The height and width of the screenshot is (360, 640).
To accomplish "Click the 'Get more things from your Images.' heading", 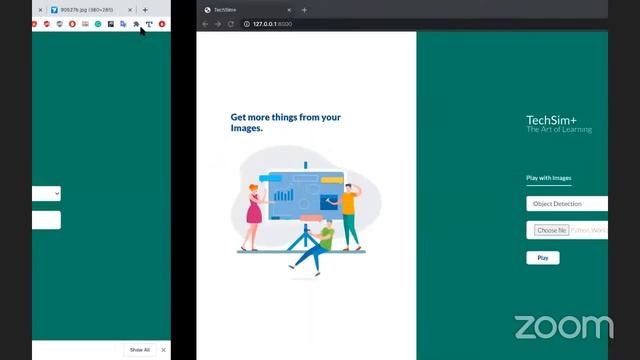I will pos(286,122).
